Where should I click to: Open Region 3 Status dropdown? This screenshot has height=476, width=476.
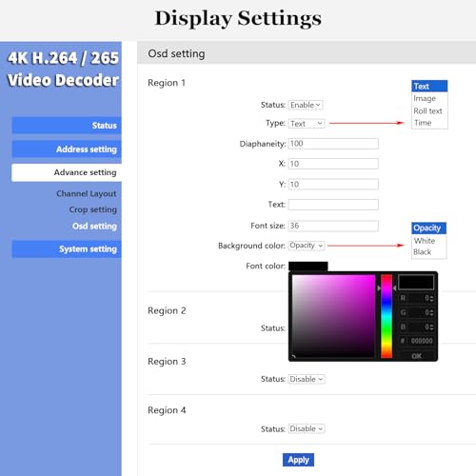pyautogui.click(x=307, y=379)
